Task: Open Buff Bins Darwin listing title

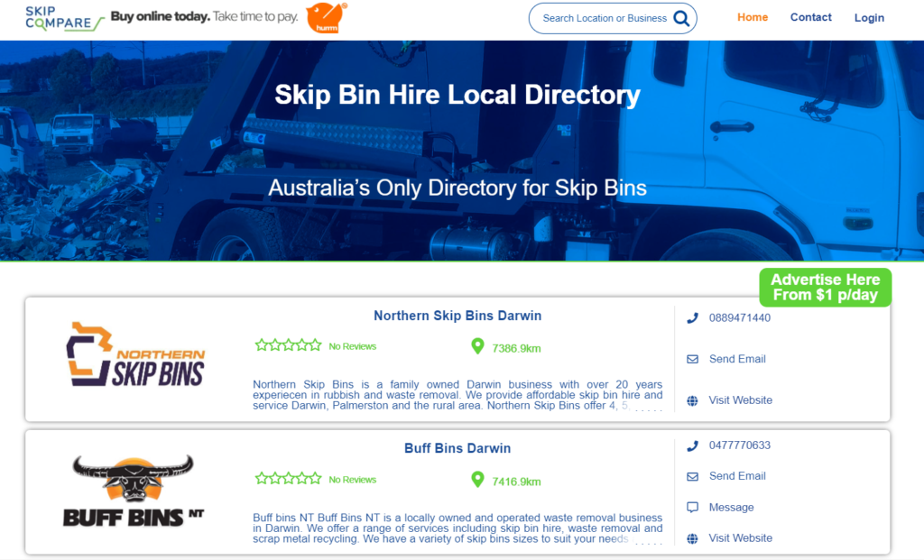Action: [457, 448]
